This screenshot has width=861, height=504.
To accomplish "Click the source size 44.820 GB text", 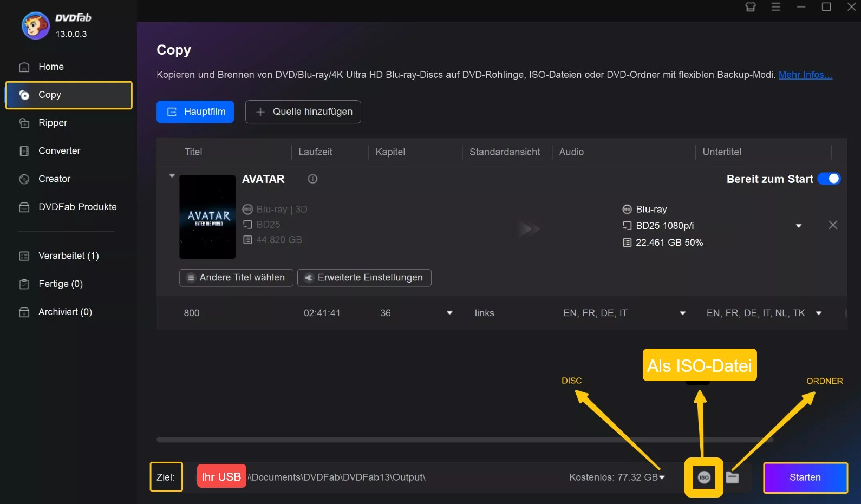I will click(x=279, y=240).
